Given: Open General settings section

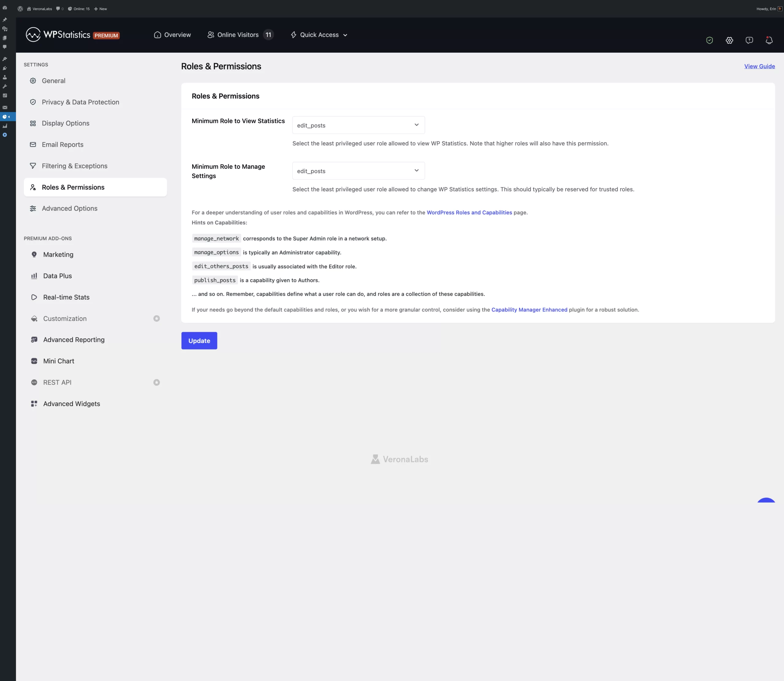Looking at the screenshot, I should 95,80.
